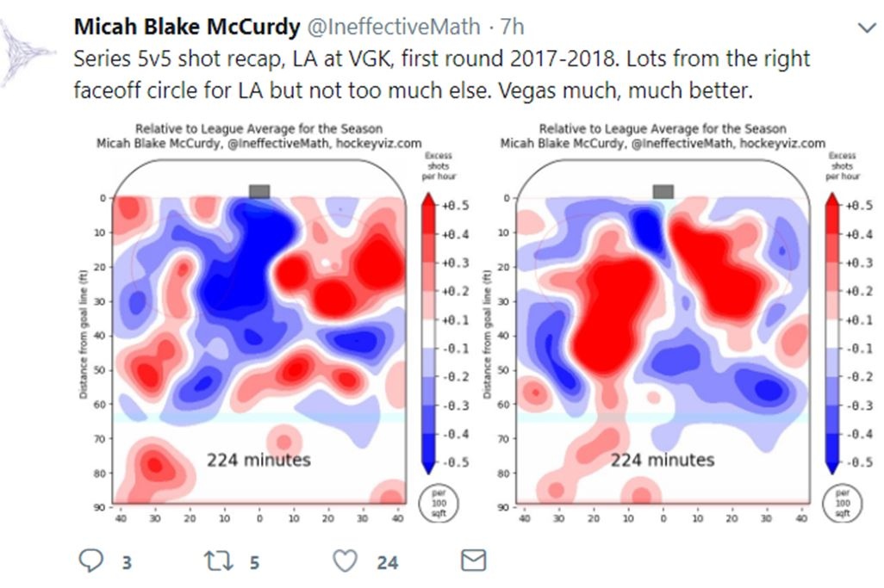Screen dimensions: 884x588
Task: Click the retweet arrows icon
Action: (x=218, y=561)
